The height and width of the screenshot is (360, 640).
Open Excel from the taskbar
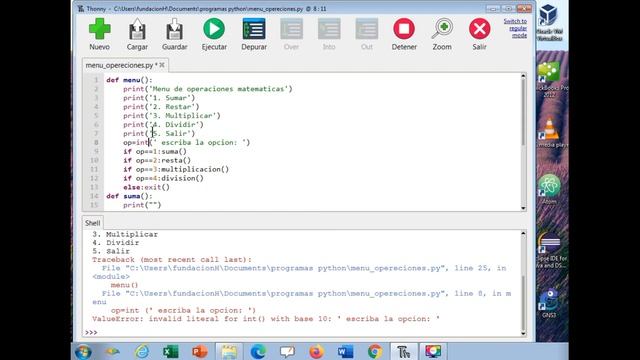click(x=171, y=351)
